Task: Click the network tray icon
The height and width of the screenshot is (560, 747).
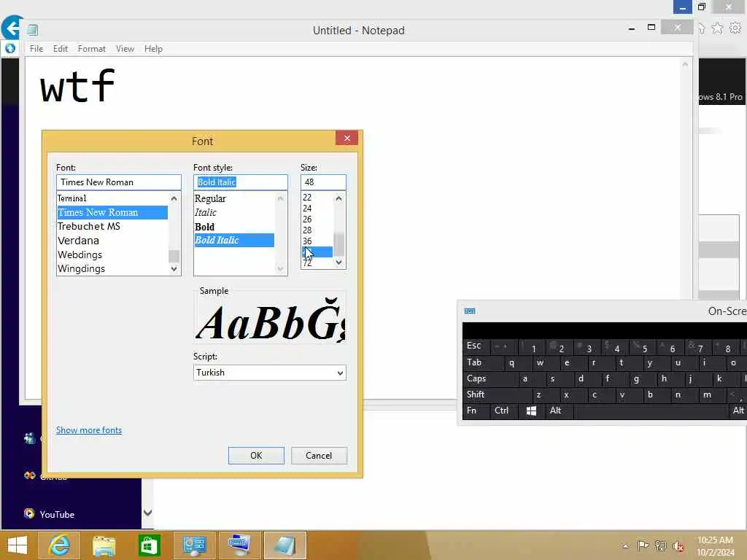Action: [x=661, y=545]
